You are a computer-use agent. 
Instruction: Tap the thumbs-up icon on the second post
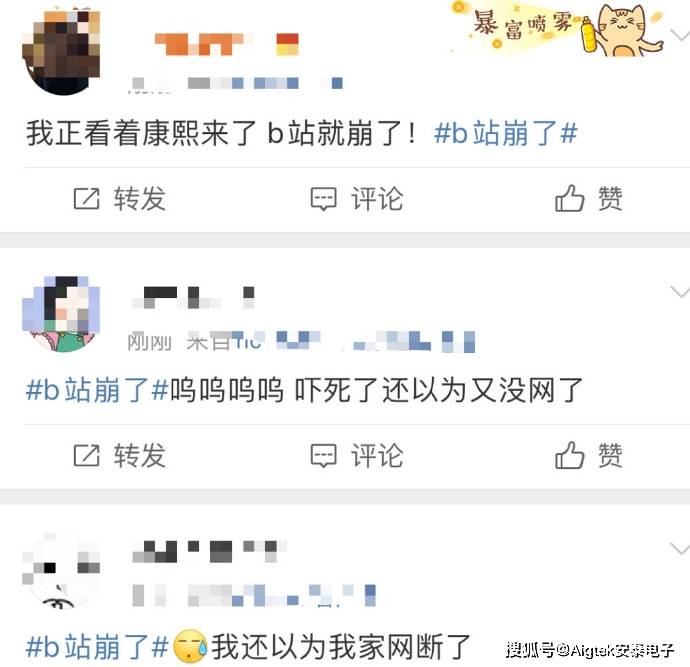point(569,454)
